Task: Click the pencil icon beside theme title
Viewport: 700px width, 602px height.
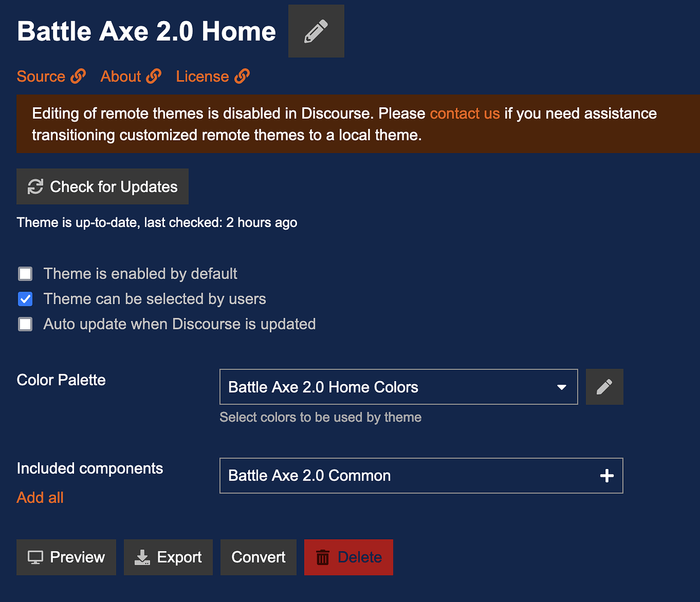Action: click(x=316, y=31)
